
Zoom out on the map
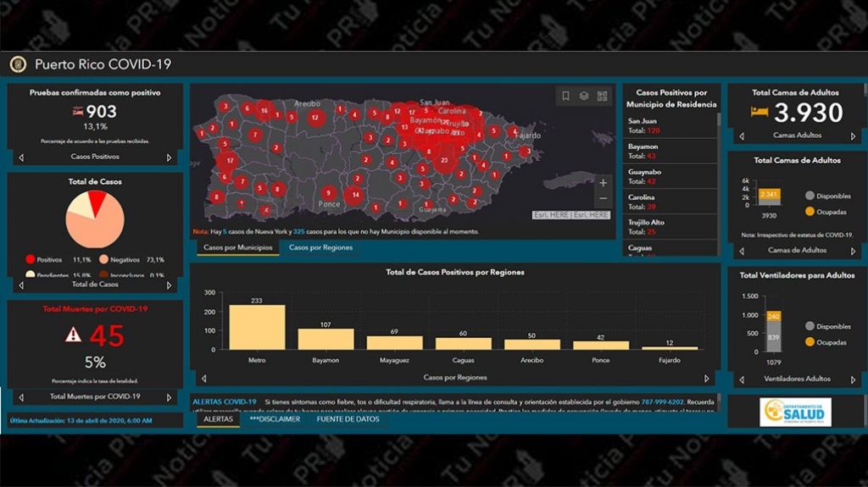point(603,198)
